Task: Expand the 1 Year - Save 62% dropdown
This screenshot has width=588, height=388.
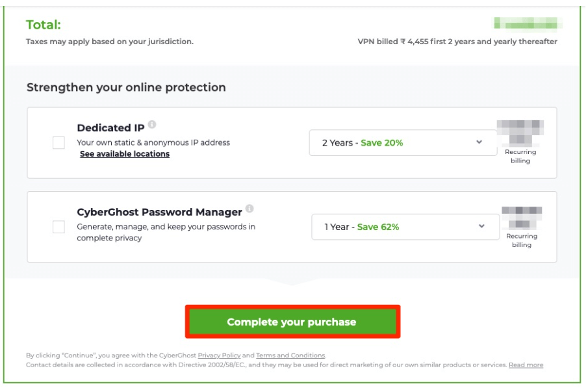Action: tap(405, 227)
